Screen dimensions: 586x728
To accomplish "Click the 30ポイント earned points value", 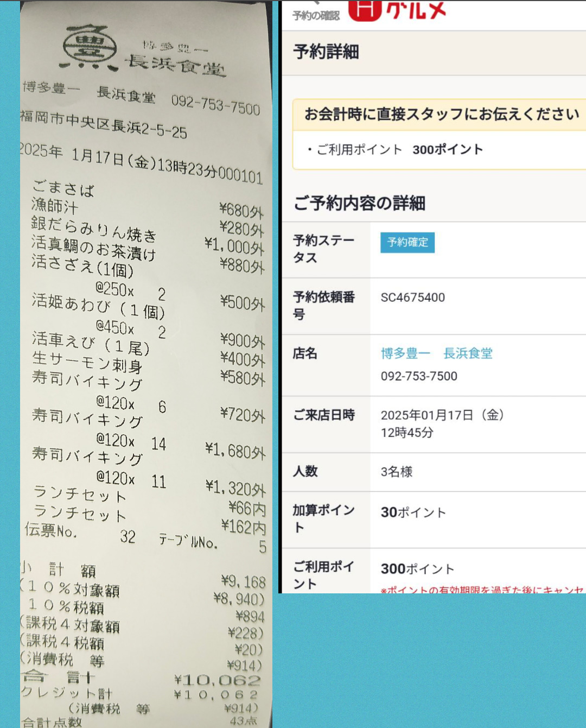I will click(x=413, y=512).
